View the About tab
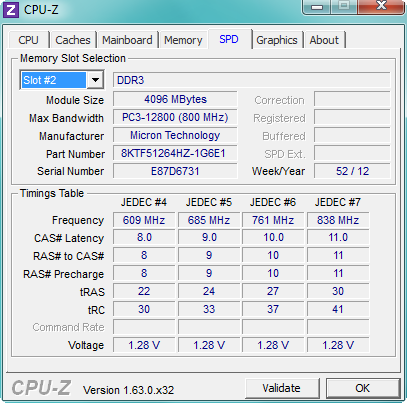 [x=324, y=40]
